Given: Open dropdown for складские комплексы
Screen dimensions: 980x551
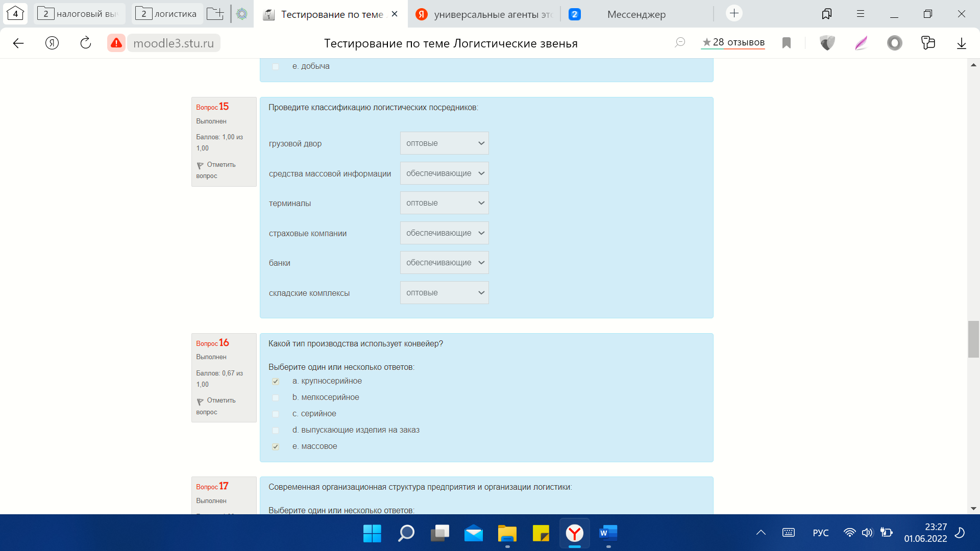Looking at the screenshot, I should (445, 293).
